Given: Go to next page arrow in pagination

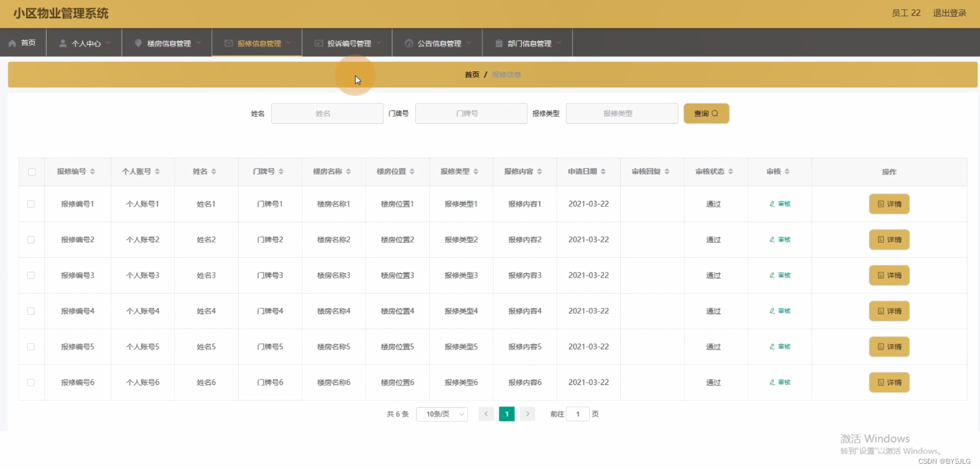Looking at the screenshot, I should click(x=528, y=414).
